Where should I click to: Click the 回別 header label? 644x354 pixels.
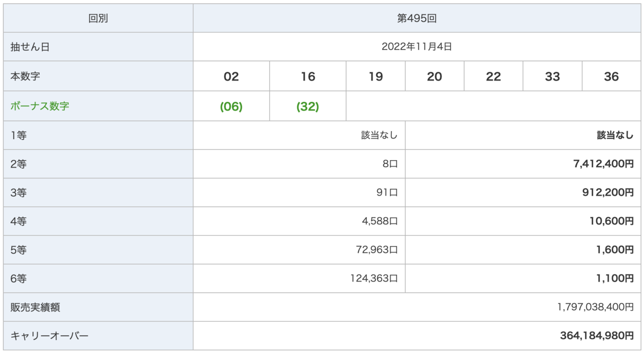click(98, 18)
